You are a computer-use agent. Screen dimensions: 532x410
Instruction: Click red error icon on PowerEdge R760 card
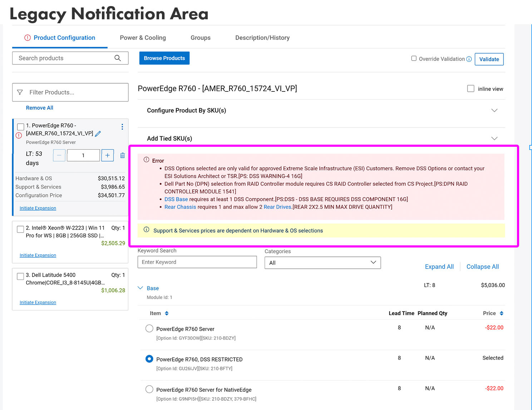tap(19, 135)
